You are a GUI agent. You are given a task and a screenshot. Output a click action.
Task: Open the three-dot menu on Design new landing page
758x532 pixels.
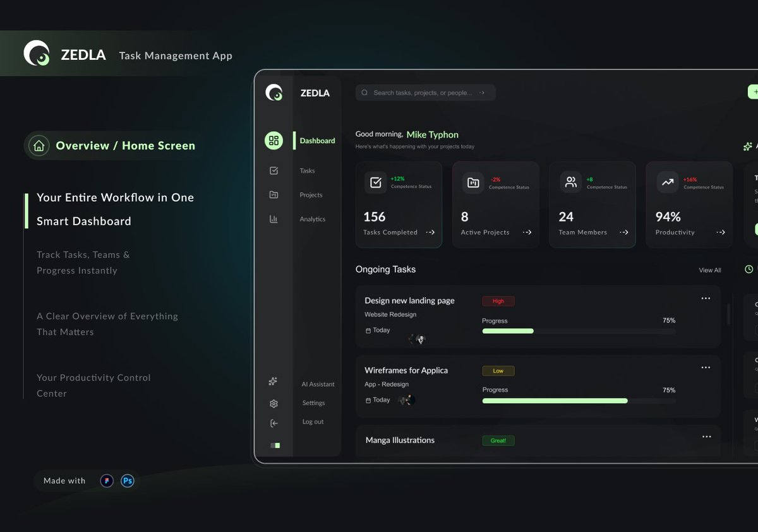click(x=706, y=298)
